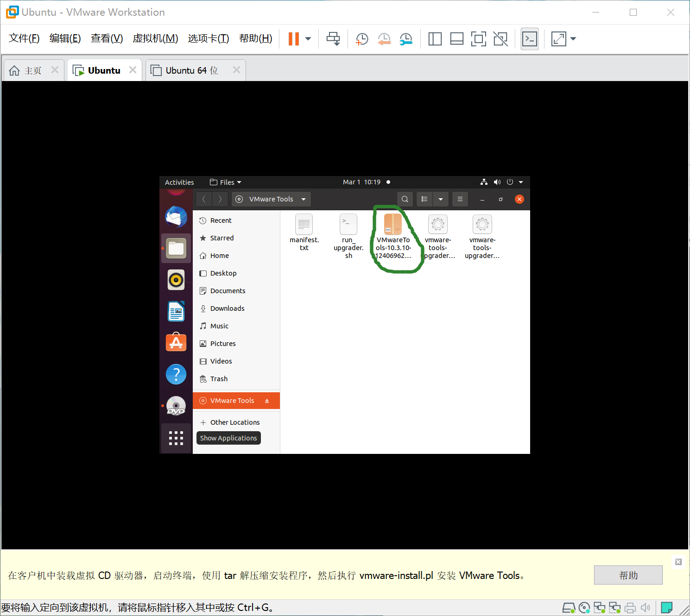Suspend the virtual machine
Image resolution: width=690 pixels, height=616 pixels.
point(294,38)
